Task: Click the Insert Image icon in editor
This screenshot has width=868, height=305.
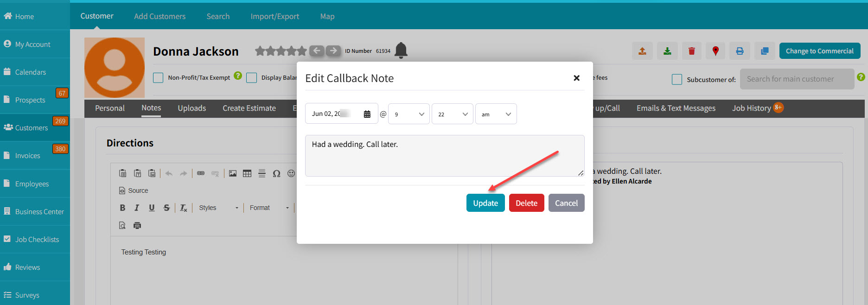Action: tap(233, 173)
